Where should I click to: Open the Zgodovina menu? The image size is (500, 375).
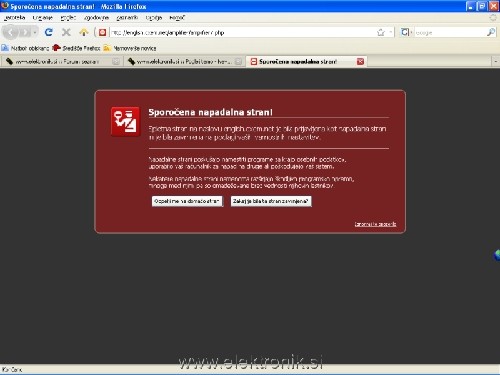click(x=96, y=17)
